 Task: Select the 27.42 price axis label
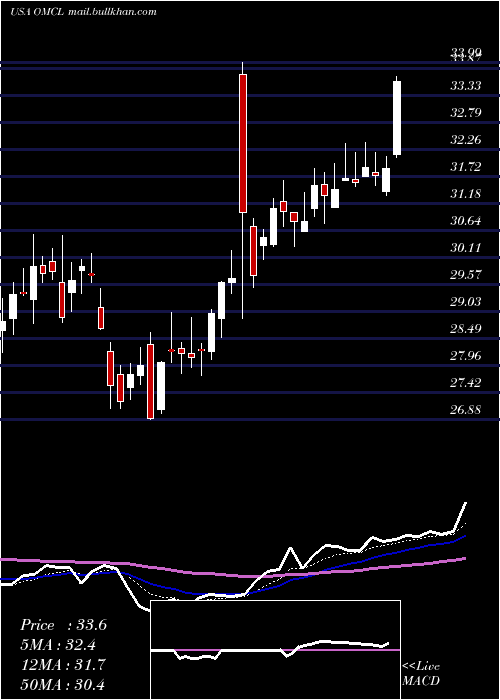[x=466, y=383]
